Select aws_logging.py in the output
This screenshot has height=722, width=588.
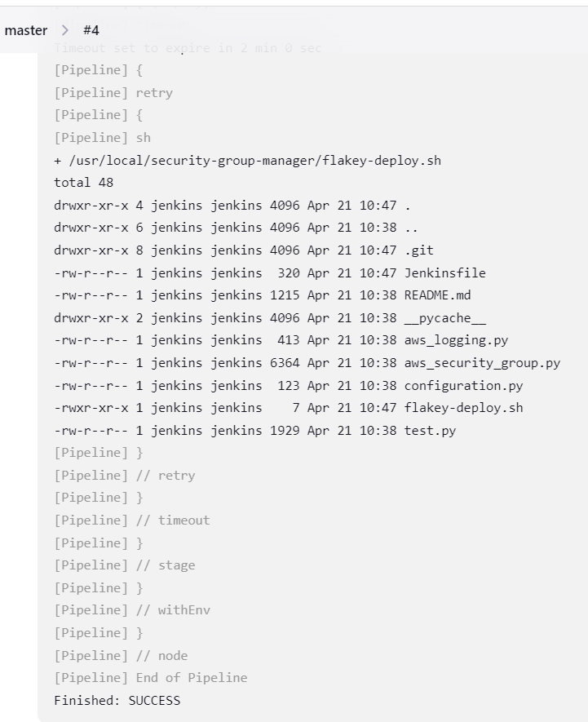456,340
